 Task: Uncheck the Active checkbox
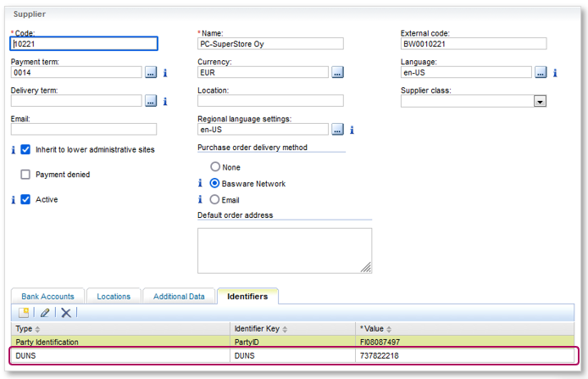click(25, 200)
